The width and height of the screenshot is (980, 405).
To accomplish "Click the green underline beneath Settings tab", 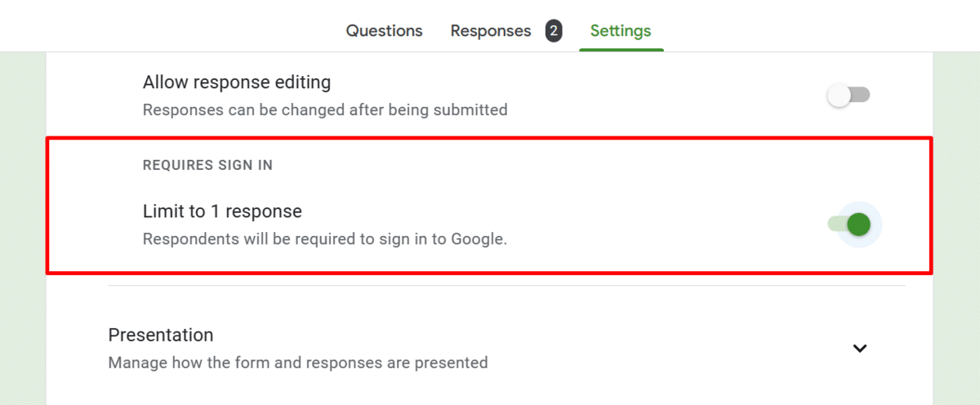I will click(x=621, y=49).
